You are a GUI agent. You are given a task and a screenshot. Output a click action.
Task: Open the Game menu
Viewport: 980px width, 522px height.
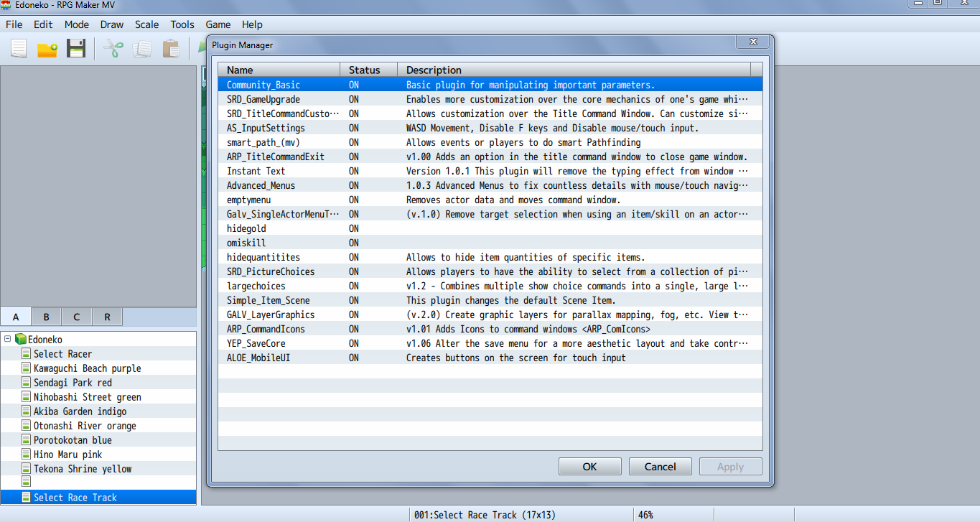[x=218, y=24]
